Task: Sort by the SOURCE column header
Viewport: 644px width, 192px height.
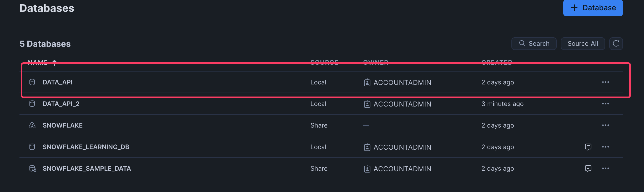Action: 324,63
